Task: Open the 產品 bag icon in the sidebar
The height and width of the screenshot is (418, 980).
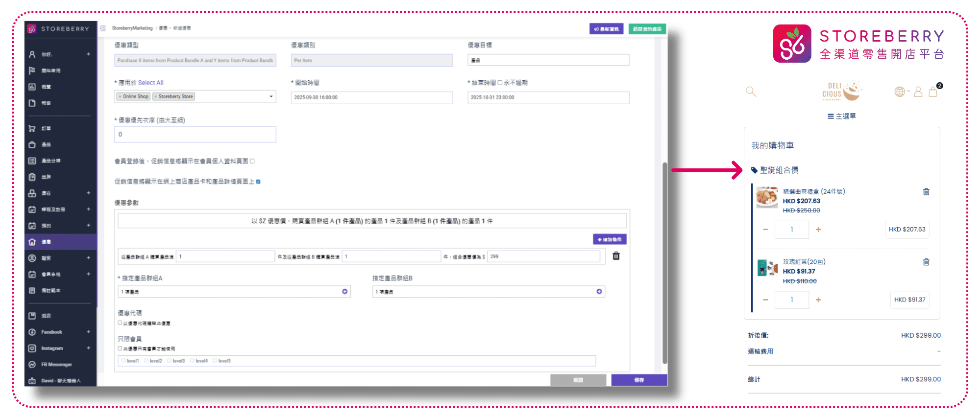Action: (32, 144)
